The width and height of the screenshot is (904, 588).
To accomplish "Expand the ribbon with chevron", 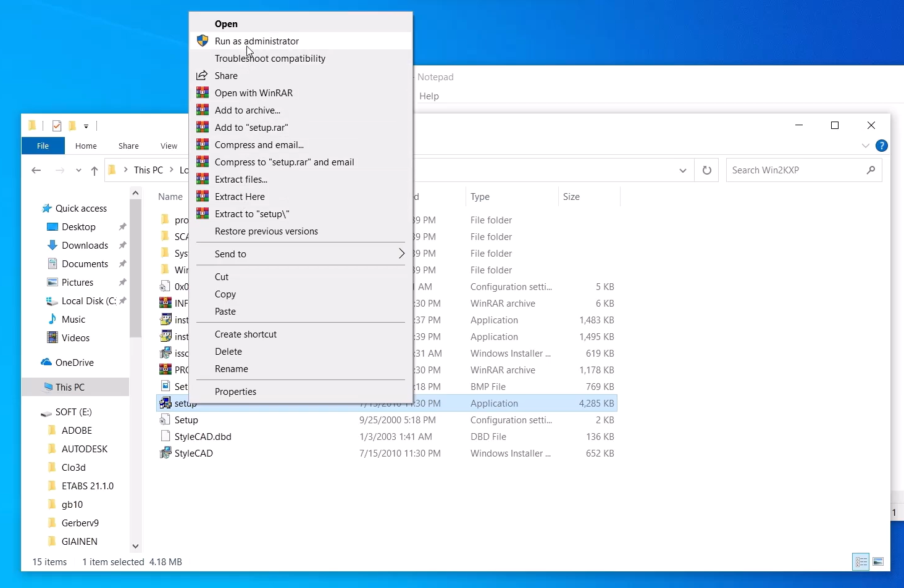I will 865,146.
